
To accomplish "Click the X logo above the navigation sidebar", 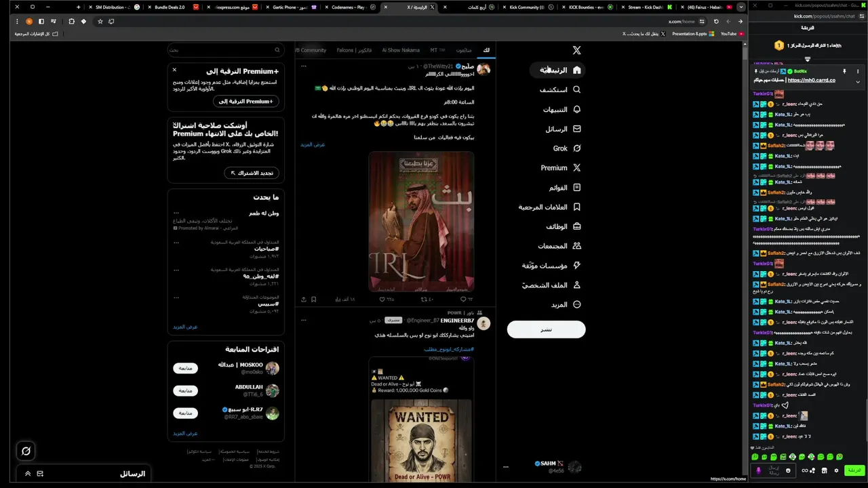I will 576,50.
